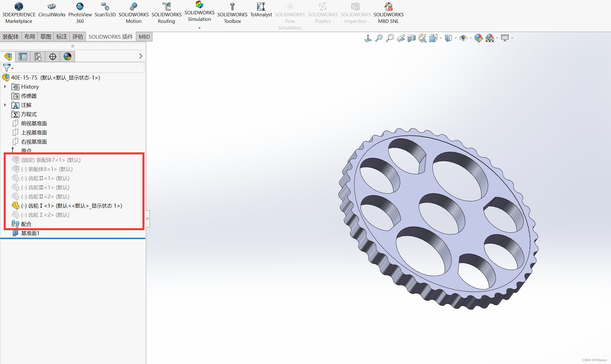Open the ConfigurationManager panel tab

tap(37, 57)
